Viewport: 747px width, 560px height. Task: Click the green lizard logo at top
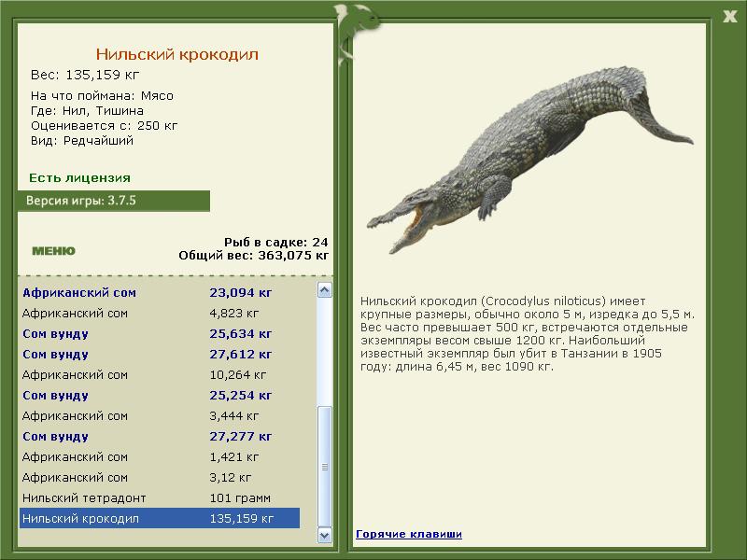[x=355, y=31]
